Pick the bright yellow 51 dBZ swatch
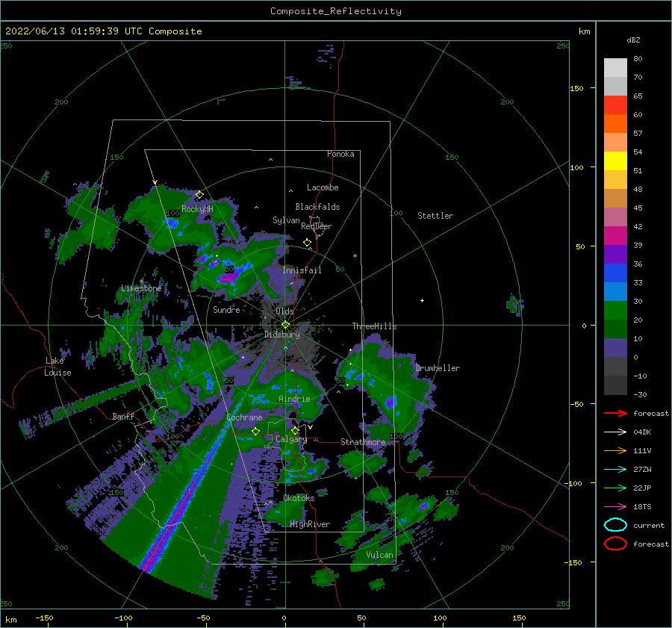 click(x=615, y=161)
